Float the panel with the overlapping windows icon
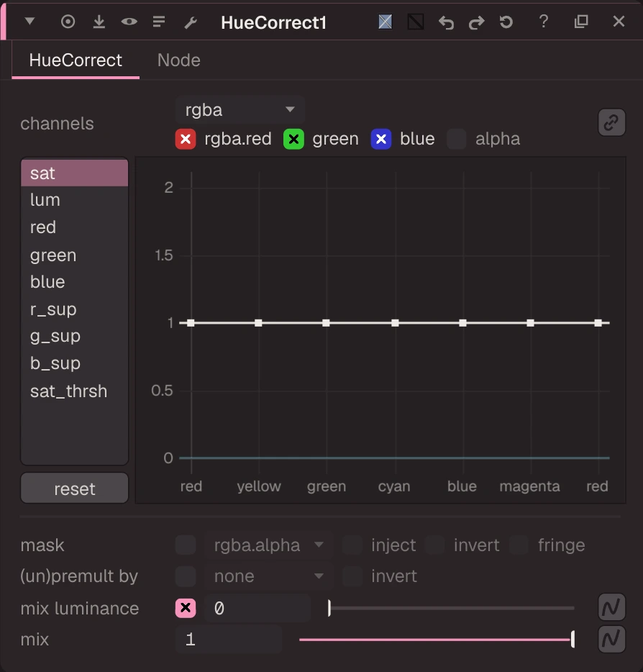The width and height of the screenshot is (643, 672). 581,22
